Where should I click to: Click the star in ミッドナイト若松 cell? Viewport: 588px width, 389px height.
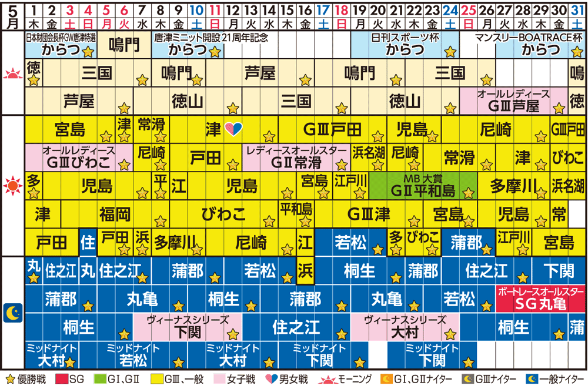[179, 363]
